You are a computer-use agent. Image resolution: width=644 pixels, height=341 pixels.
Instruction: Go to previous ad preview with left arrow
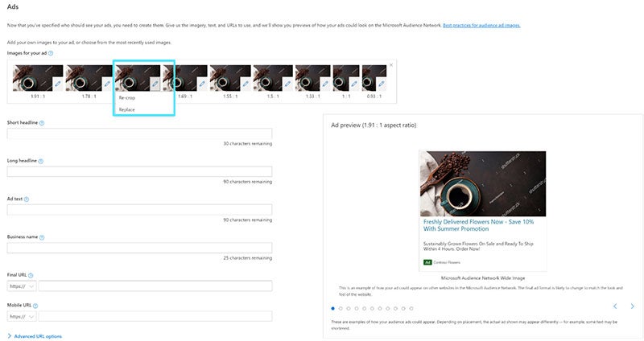click(x=615, y=306)
